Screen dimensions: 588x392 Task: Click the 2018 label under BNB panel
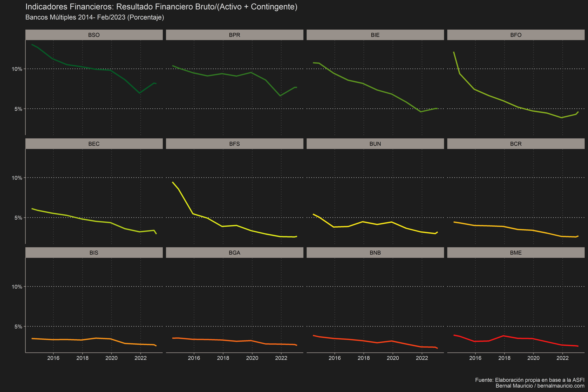[364, 358]
